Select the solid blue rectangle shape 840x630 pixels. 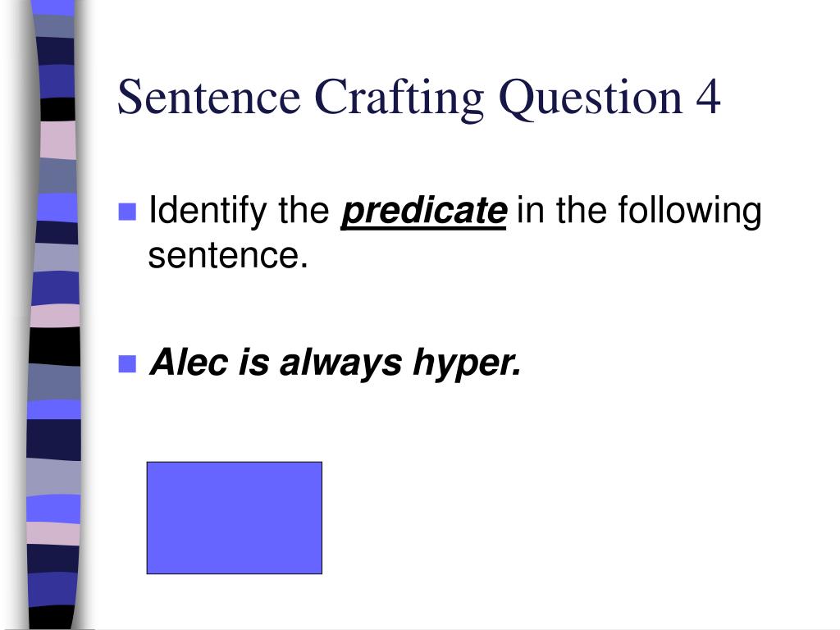coord(234,518)
